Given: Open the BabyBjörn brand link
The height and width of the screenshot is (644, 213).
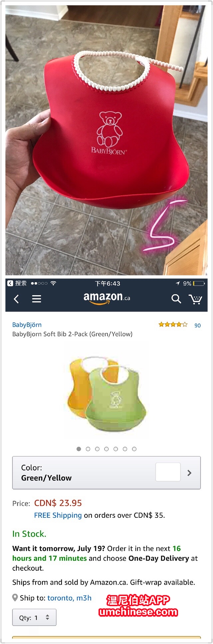Looking at the screenshot, I should point(27,325).
